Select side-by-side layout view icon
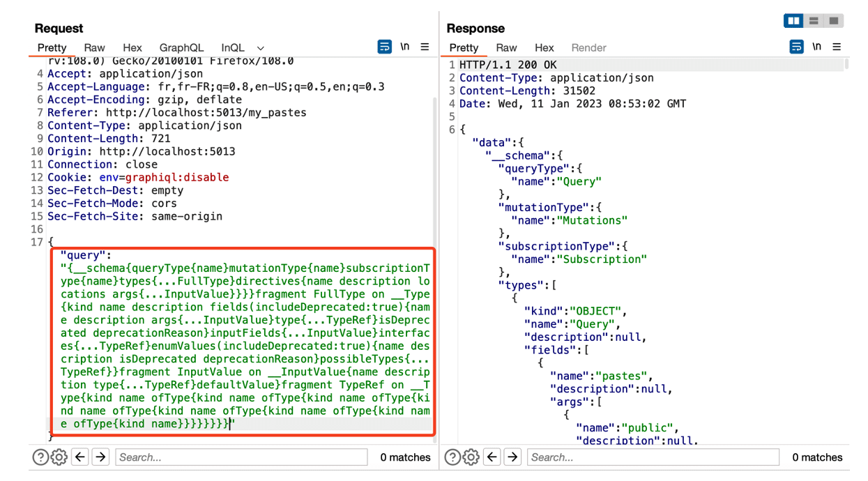The height and width of the screenshot is (481, 868). (x=793, y=21)
